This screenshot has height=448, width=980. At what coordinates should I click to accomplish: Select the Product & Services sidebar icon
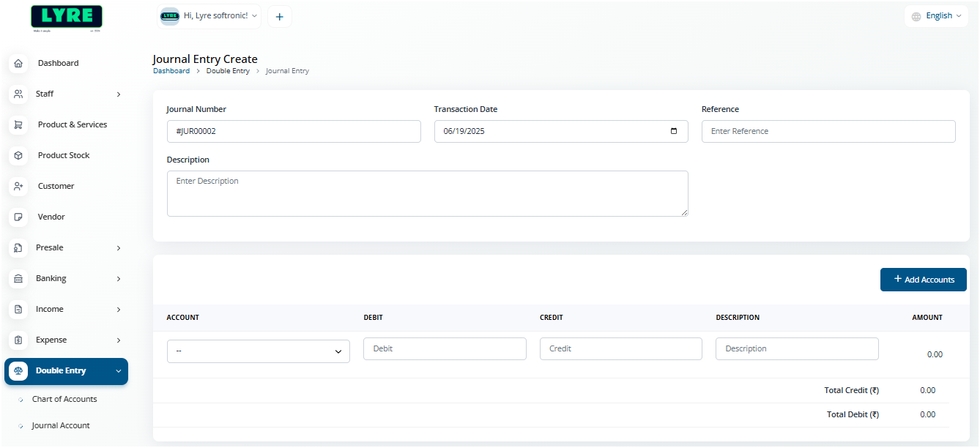click(18, 124)
